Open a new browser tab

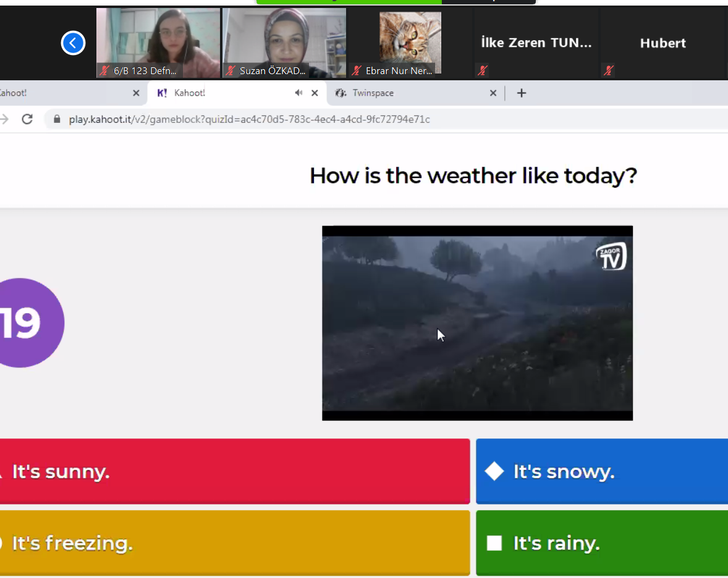pos(521,93)
